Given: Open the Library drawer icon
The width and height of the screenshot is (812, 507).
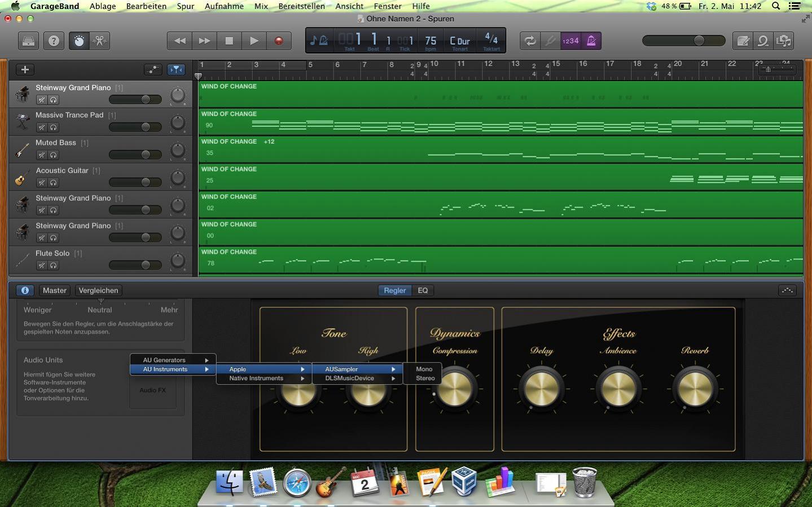Looking at the screenshot, I should pyautogui.click(x=28, y=41).
